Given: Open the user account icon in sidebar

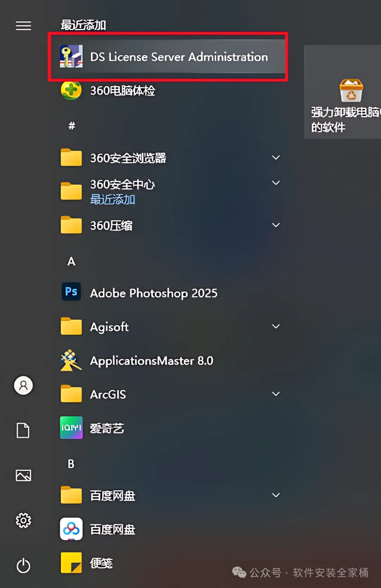Looking at the screenshot, I should coord(23,385).
